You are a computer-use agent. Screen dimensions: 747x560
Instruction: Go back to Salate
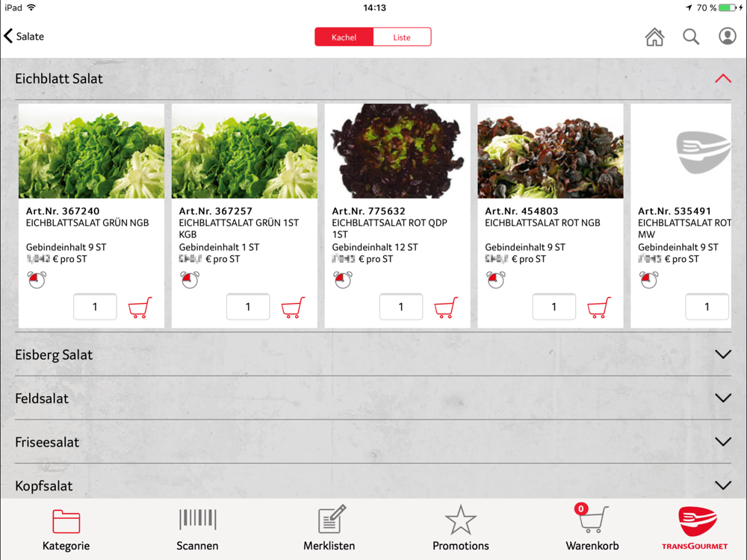coord(24,36)
